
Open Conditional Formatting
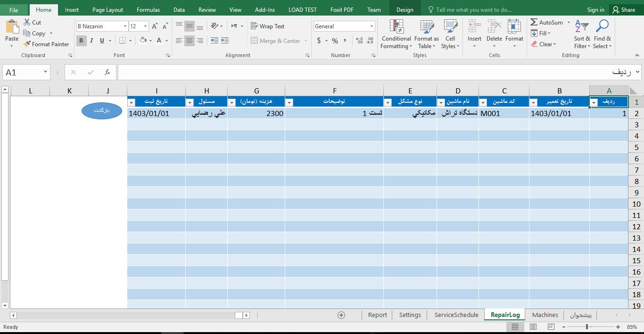[396, 34]
